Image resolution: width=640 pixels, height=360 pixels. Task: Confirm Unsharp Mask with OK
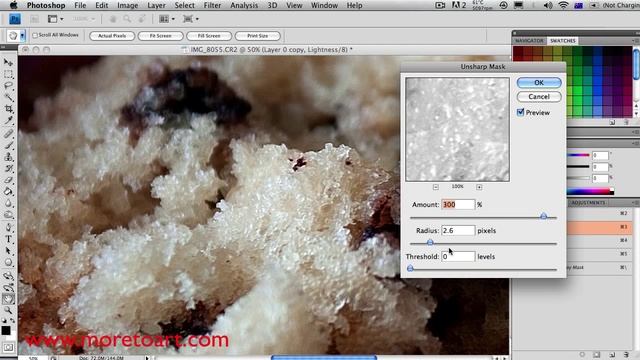[x=539, y=82]
